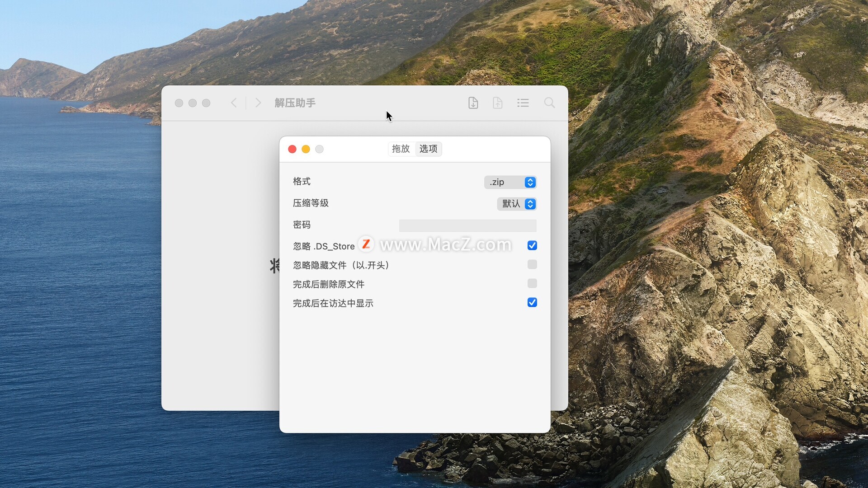
Task: Click the 完成后删除原文件 label text
Action: tap(329, 284)
